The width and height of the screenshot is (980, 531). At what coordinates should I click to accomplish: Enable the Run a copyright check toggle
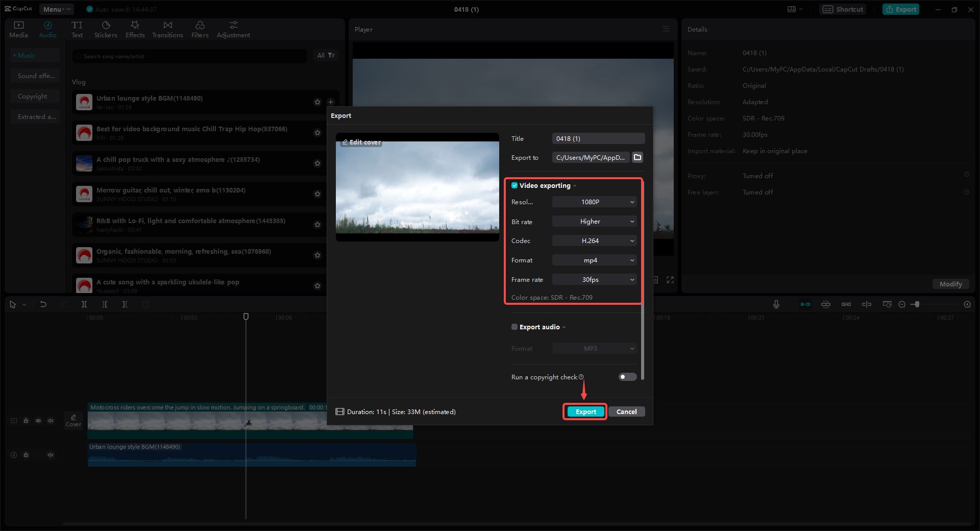click(627, 377)
